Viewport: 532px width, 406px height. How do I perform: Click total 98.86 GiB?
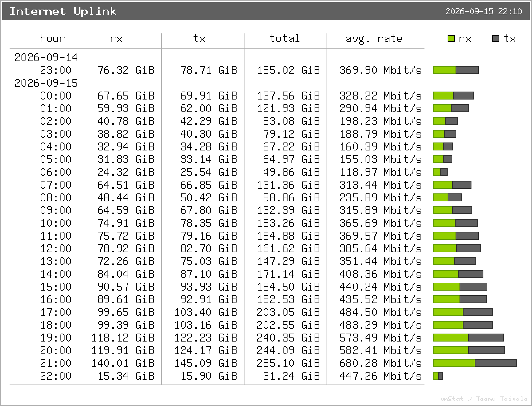(x=291, y=198)
